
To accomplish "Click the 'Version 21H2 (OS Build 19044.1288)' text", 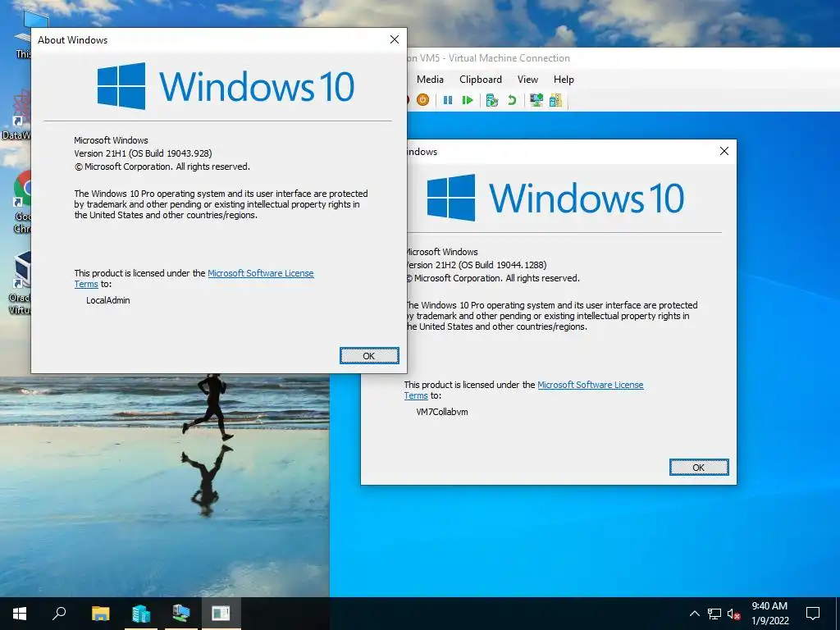I will (x=475, y=265).
